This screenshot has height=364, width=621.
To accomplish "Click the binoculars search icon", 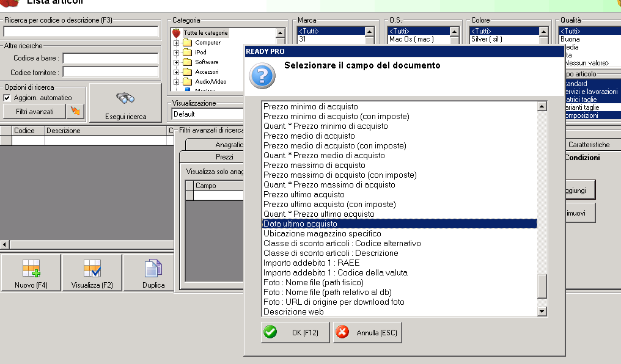I will point(125,98).
